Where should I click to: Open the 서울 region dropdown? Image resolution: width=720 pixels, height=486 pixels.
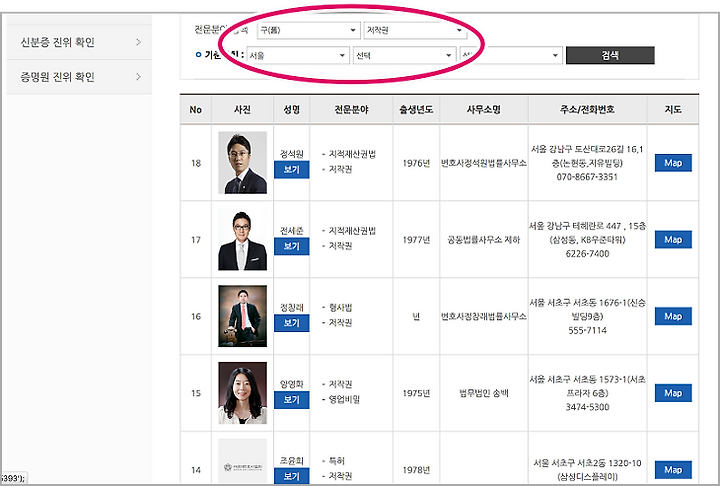pos(298,56)
